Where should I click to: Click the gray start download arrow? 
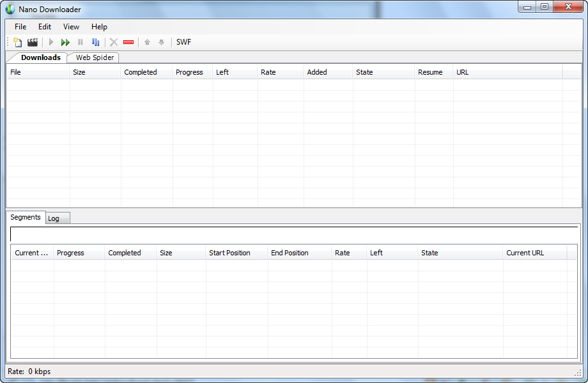tap(51, 42)
